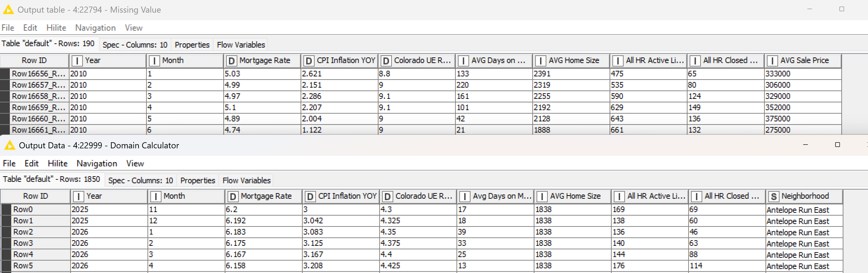The width and height of the screenshot is (868, 273).
Task: Click the KNIME warning icon in the Domain Calculator title
Action: pos(9,146)
